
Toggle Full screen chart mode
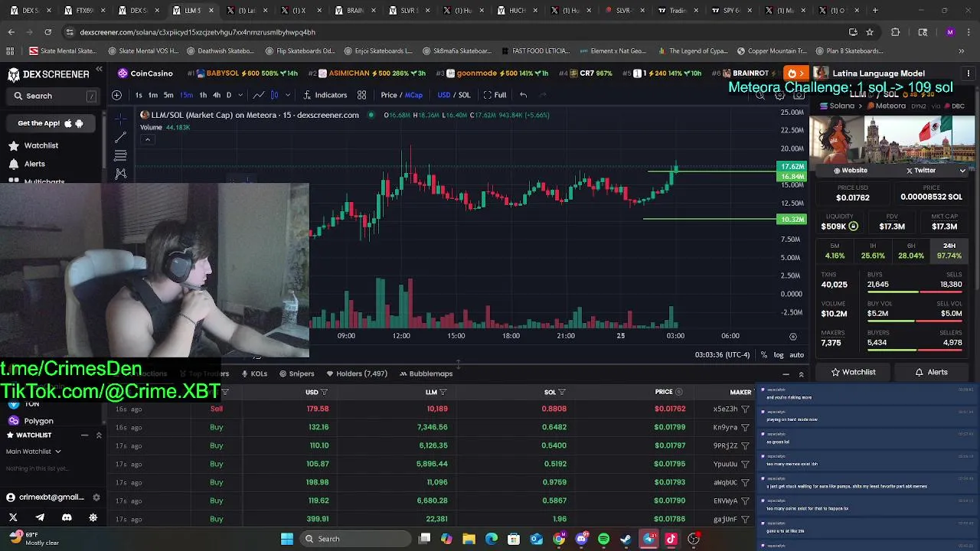(495, 95)
